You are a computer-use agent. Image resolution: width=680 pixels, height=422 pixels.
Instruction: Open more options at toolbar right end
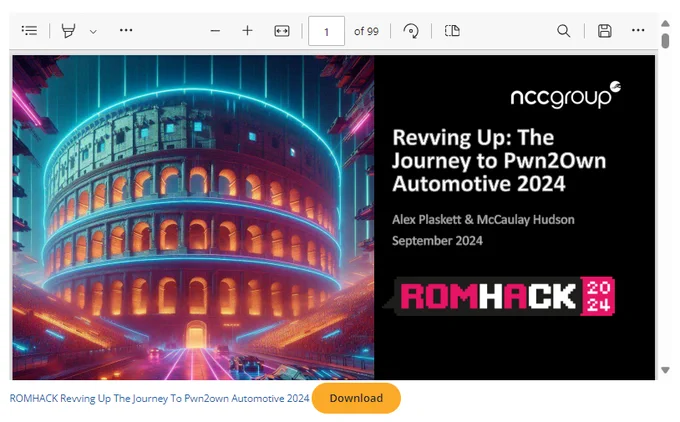click(638, 30)
